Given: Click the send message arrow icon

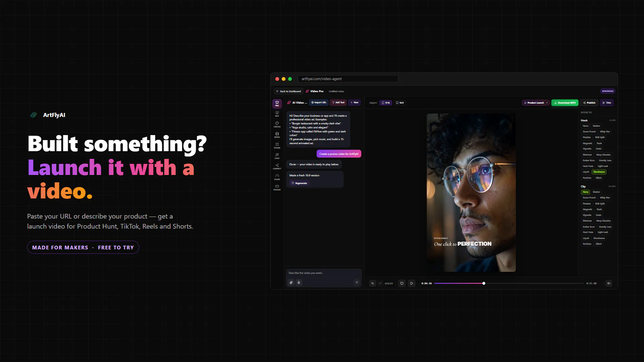Looking at the screenshot, I should [357, 283].
